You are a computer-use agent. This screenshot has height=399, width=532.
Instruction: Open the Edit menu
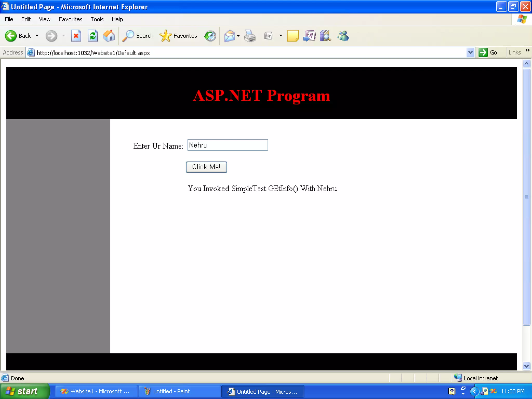(26, 19)
